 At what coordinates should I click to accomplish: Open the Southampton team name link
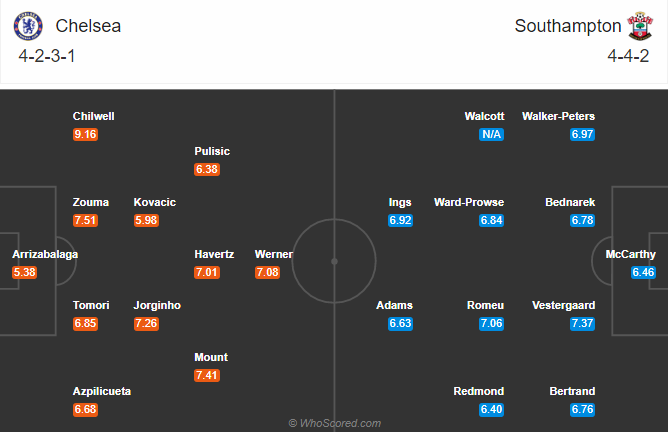[568, 26]
